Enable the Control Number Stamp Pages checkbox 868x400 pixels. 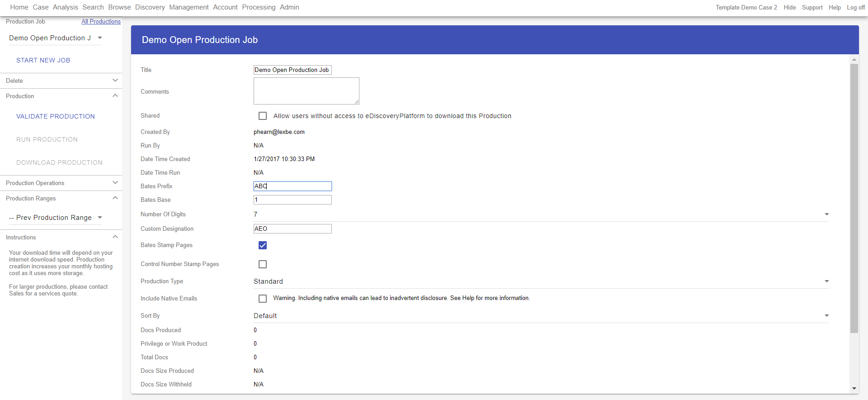coord(263,264)
